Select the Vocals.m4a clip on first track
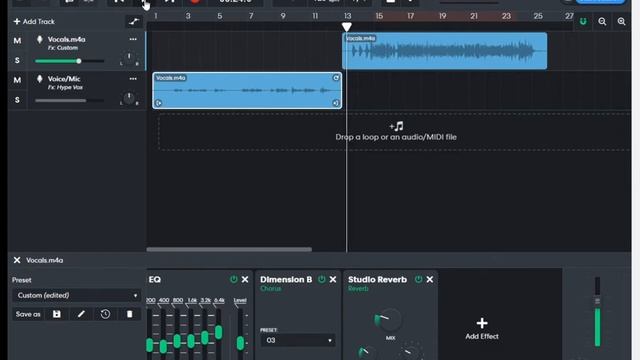The width and height of the screenshot is (640, 360). click(x=444, y=51)
